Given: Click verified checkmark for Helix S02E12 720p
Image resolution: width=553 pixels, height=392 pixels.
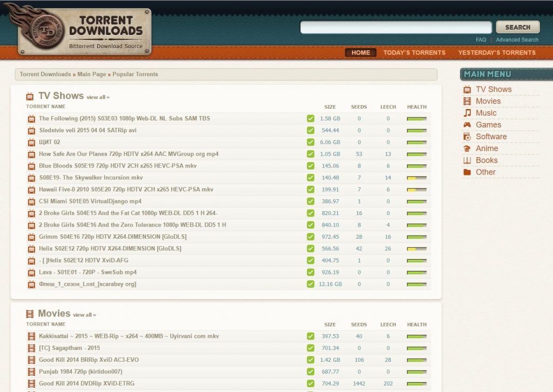Looking at the screenshot, I should pyautogui.click(x=311, y=248).
